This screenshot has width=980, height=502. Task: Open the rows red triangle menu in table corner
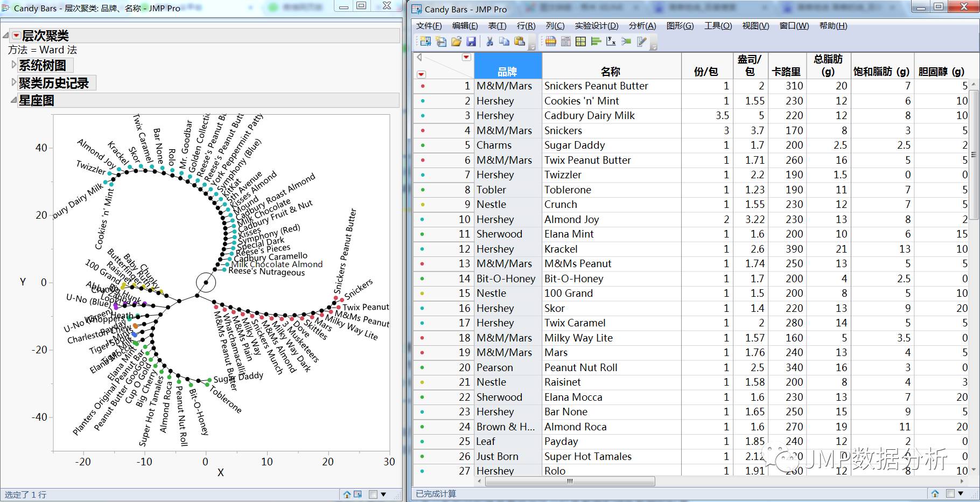421,74
